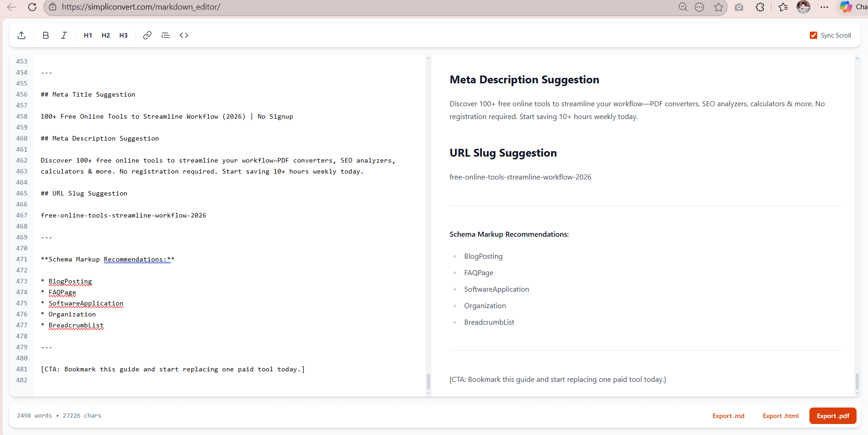Viewport: 868px width, 435px height.
Task: Open the favorites bar icon
Action: click(782, 7)
